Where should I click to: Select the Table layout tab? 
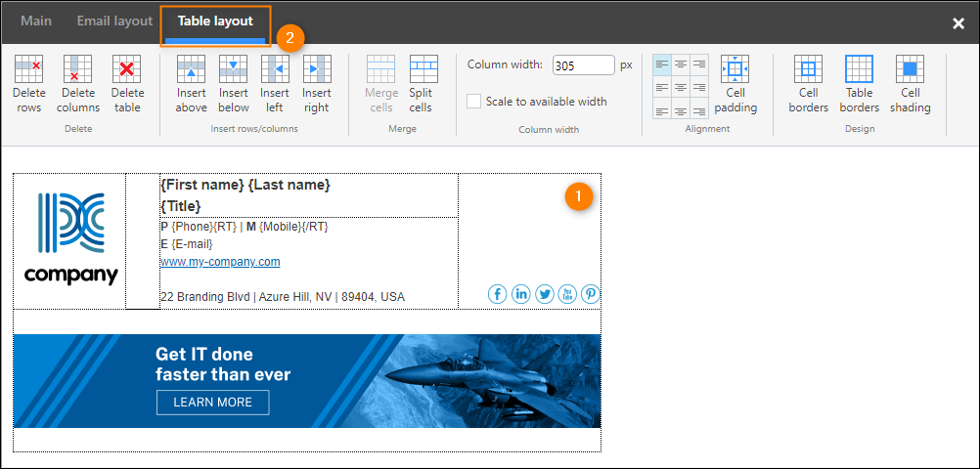point(215,21)
